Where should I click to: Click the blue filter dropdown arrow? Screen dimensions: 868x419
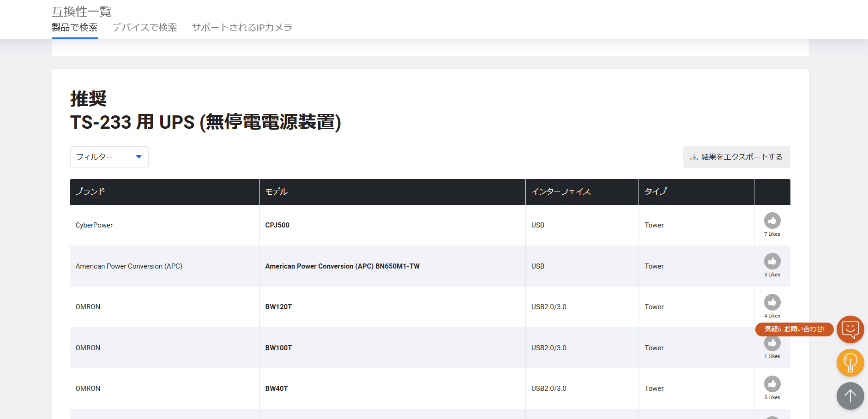click(139, 157)
